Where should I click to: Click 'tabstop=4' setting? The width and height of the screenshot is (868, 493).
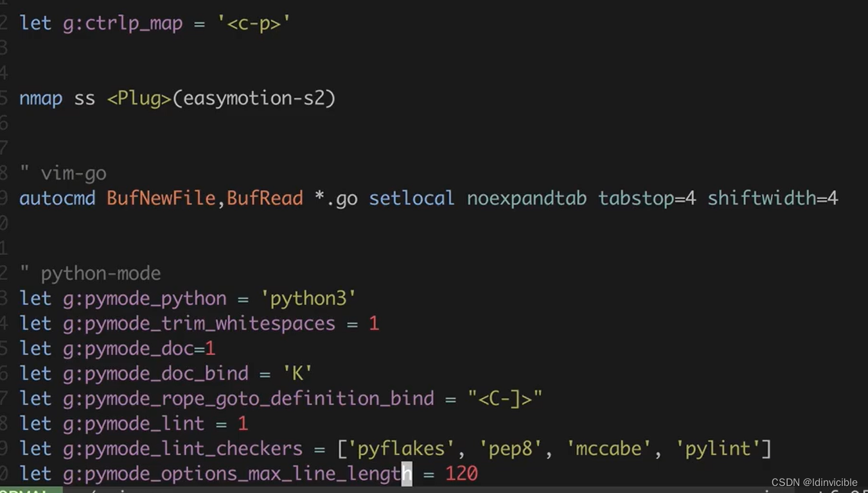(648, 198)
